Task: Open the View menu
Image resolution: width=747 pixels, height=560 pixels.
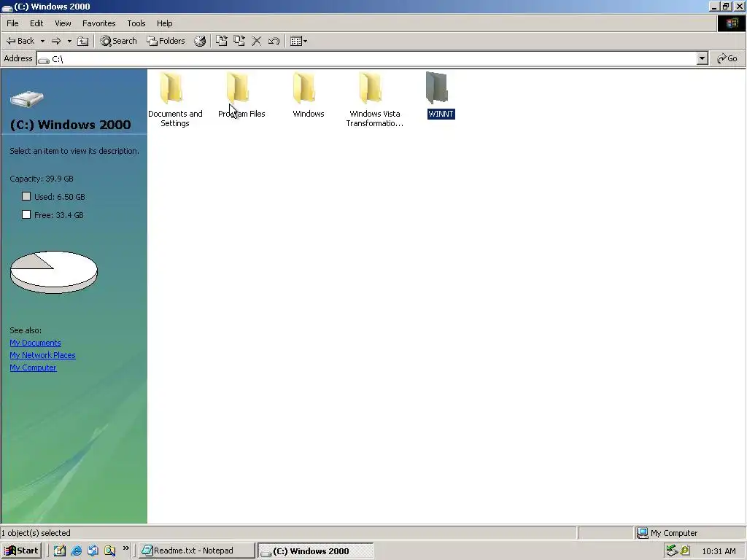Action: click(x=63, y=23)
